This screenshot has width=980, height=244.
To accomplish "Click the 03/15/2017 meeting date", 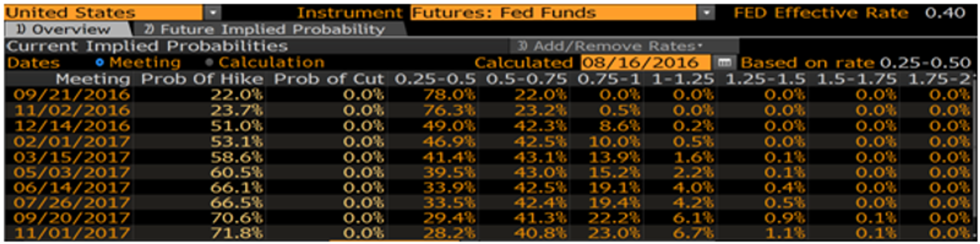I will [x=72, y=157].
